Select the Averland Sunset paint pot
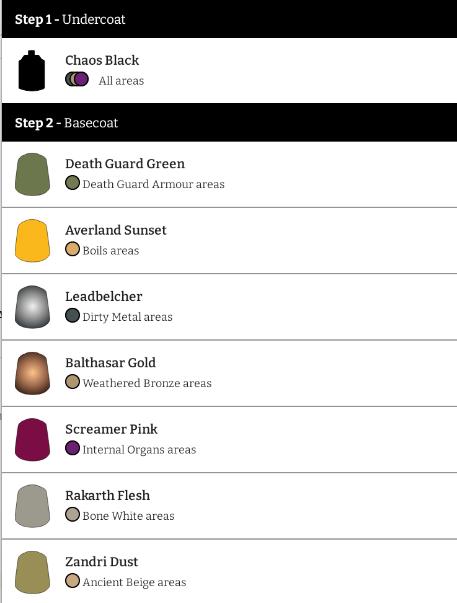This screenshot has height=603, width=457. pos(32,240)
